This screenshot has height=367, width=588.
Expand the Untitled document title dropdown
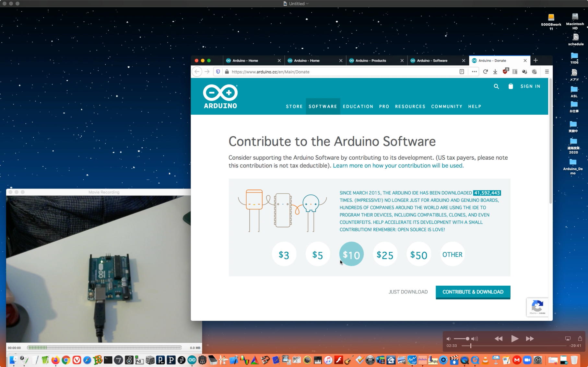307,4
